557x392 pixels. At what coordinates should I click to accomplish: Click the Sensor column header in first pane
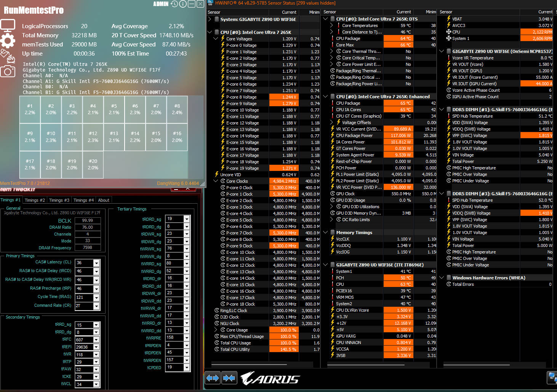click(238, 12)
